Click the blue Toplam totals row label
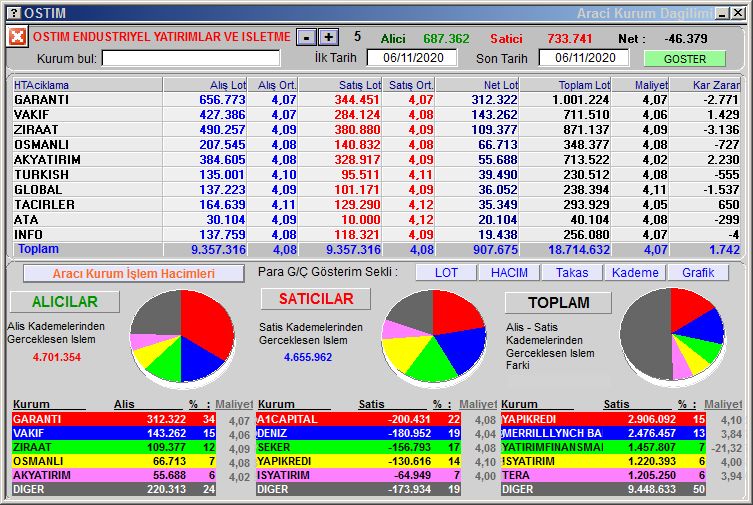The height and width of the screenshot is (505, 753). pos(38,249)
